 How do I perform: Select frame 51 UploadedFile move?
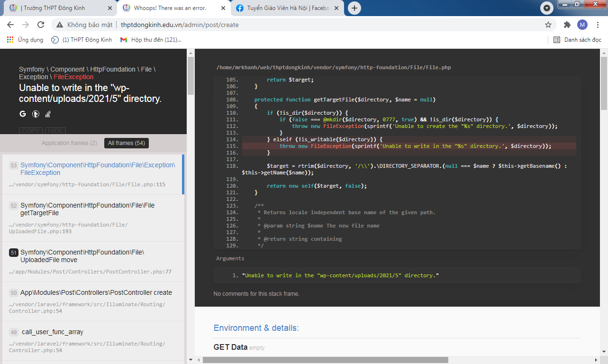[x=90, y=256]
